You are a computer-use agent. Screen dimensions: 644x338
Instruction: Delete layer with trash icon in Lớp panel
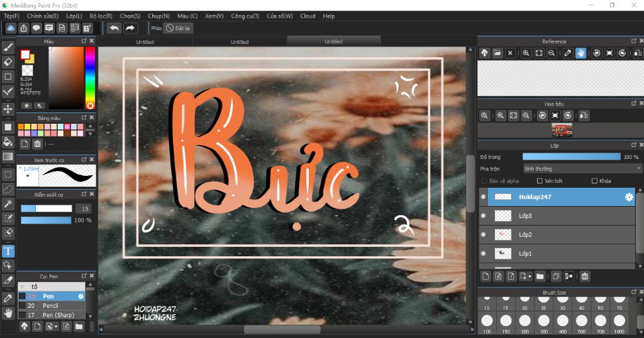click(585, 276)
